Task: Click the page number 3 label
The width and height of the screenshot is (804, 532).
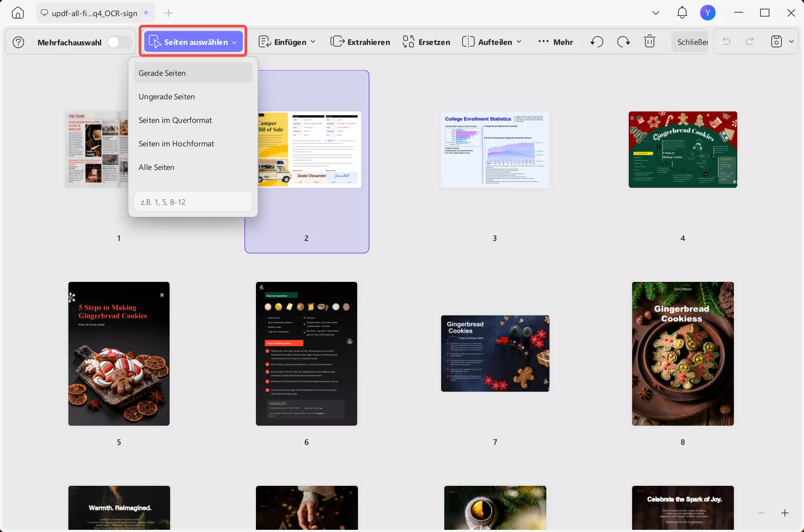Action: pos(494,238)
